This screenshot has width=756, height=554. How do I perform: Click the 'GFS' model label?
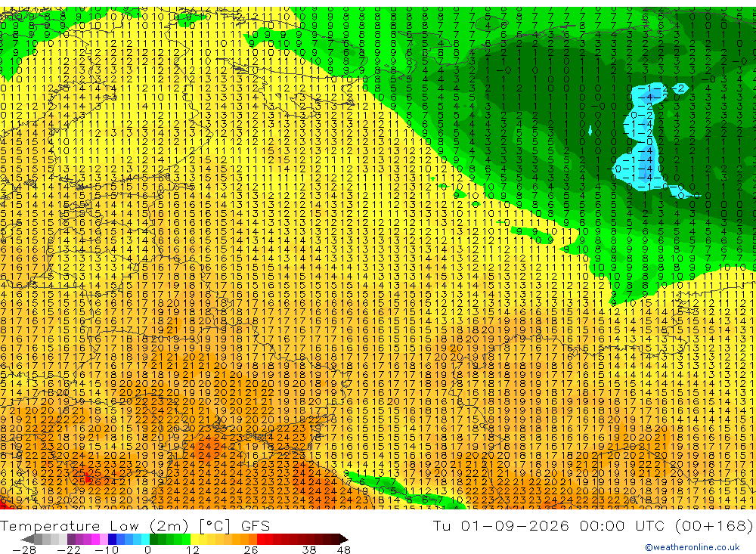[256, 525]
